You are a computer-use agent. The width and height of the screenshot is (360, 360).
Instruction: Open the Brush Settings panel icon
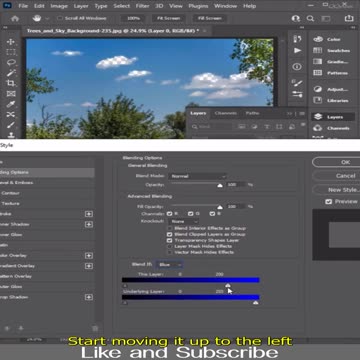pyautogui.click(x=297, y=83)
